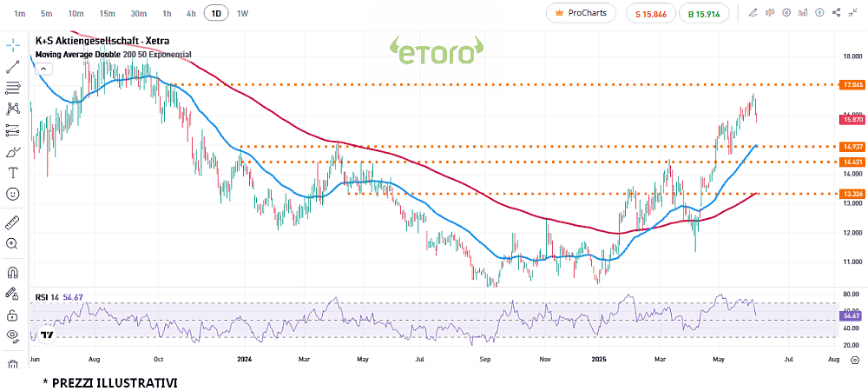Click the Buy B 15.914 button
The width and height of the screenshot is (868, 391).
704,13
